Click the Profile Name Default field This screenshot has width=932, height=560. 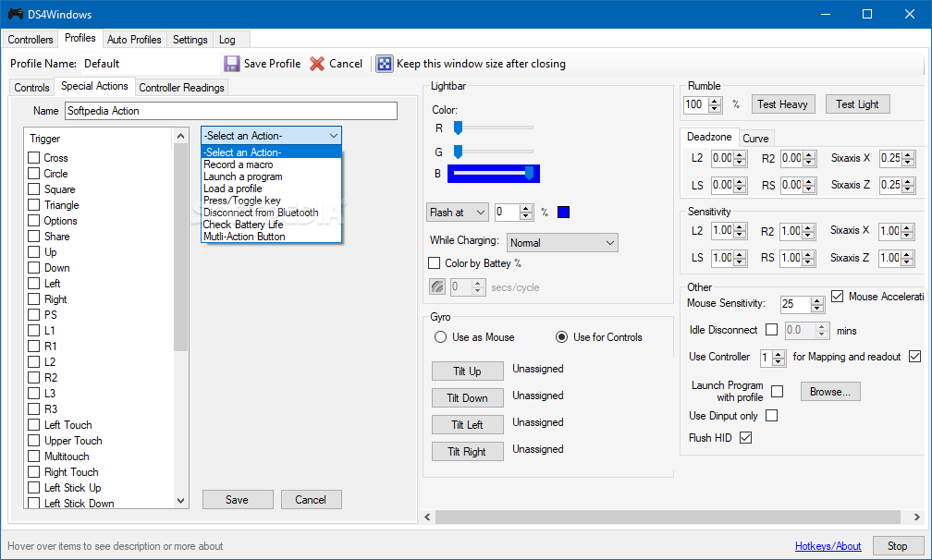(149, 64)
